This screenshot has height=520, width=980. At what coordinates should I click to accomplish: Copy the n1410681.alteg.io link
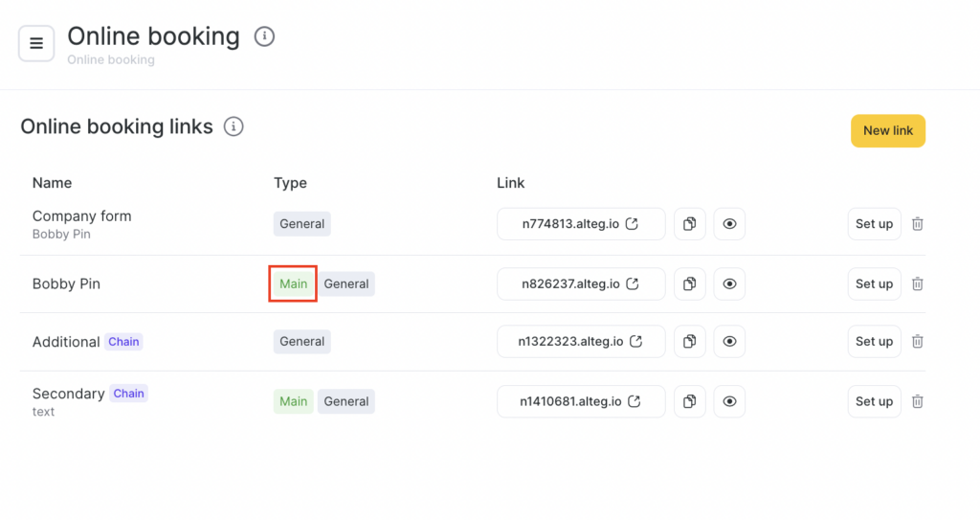689,401
